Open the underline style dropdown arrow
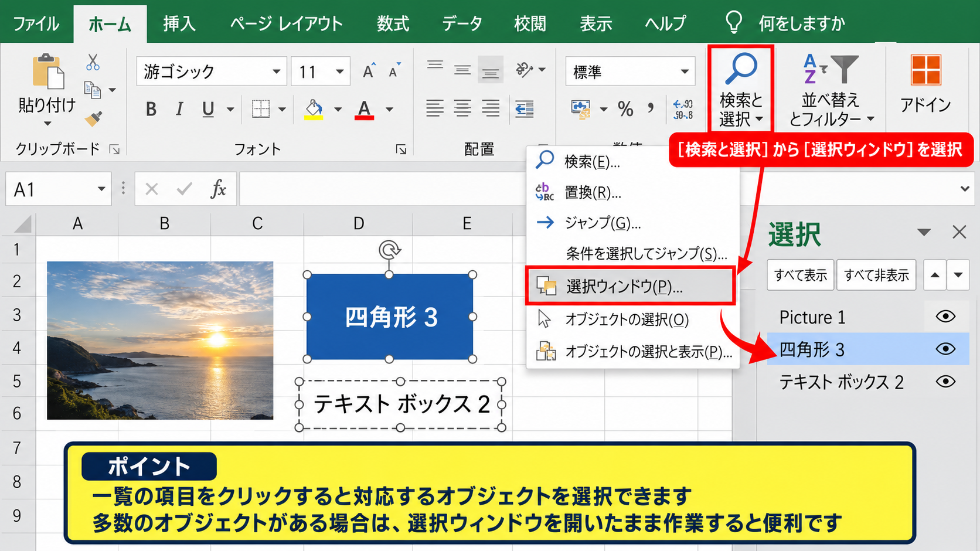Viewport: 980px width, 551px height. point(230,110)
